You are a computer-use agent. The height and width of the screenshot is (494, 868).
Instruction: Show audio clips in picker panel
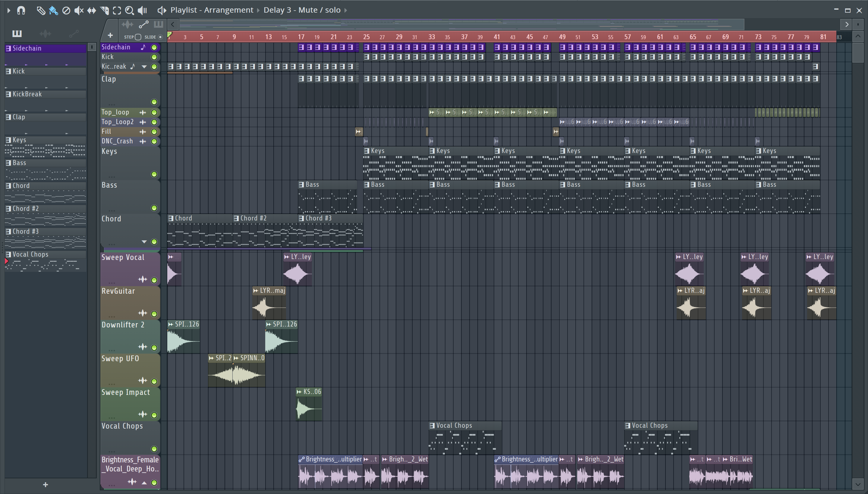pyautogui.click(x=45, y=33)
